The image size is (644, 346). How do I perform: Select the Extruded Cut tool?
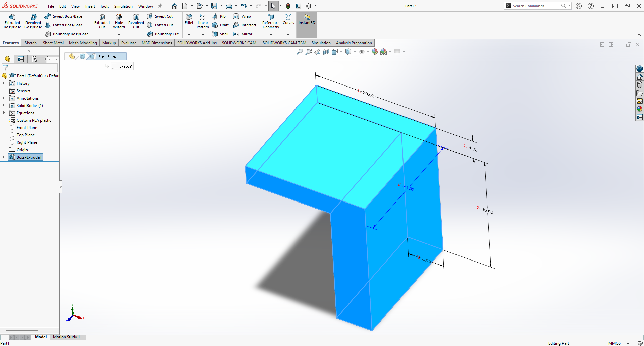[x=102, y=21]
